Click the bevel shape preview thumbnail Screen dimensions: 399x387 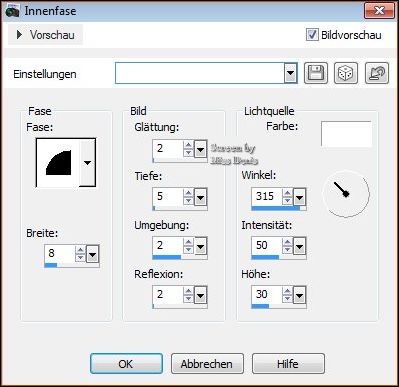click(x=58, y=162)
